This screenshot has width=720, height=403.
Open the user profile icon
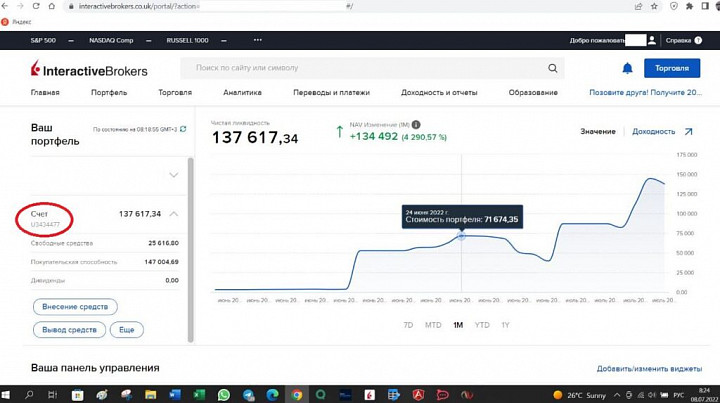pos(652,40)
